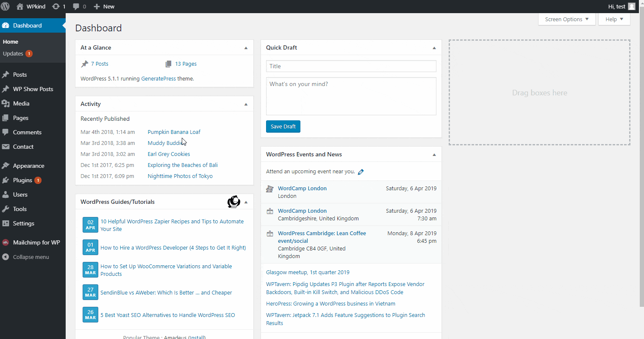Screen dimensions: 644x339
Task: Collapse the WordPress Events and News widget
Action: click(434, 155)
